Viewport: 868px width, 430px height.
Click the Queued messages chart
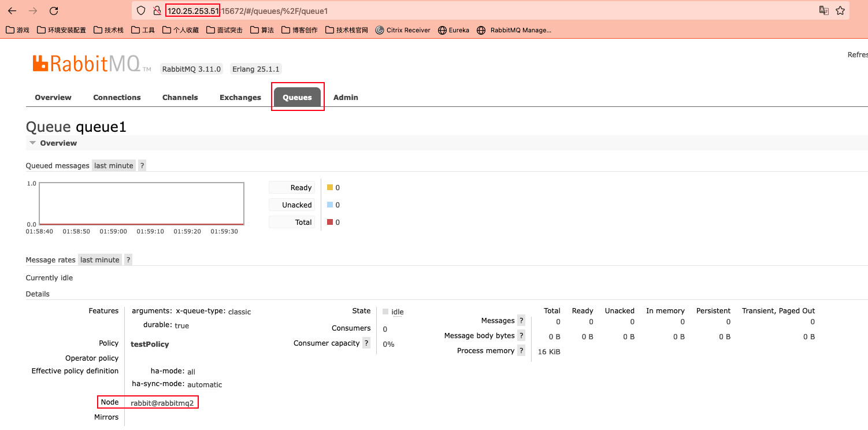[x=142, y=203]
